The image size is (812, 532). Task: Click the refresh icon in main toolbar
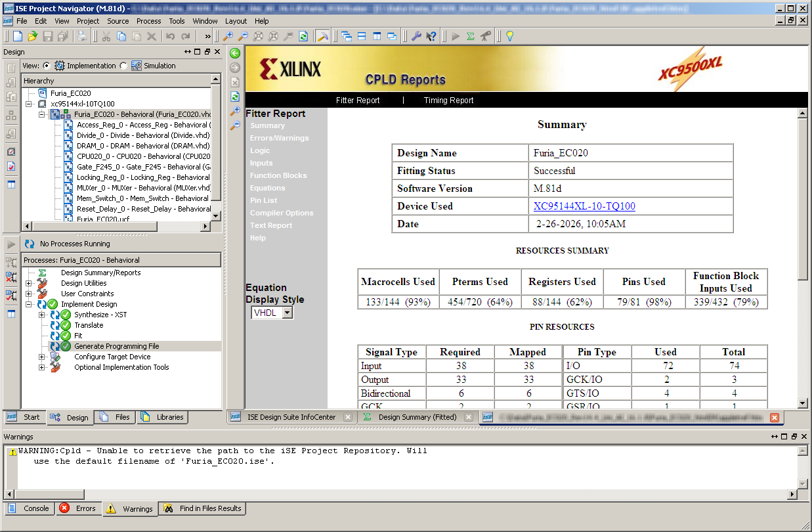click(x=303, y=36)
